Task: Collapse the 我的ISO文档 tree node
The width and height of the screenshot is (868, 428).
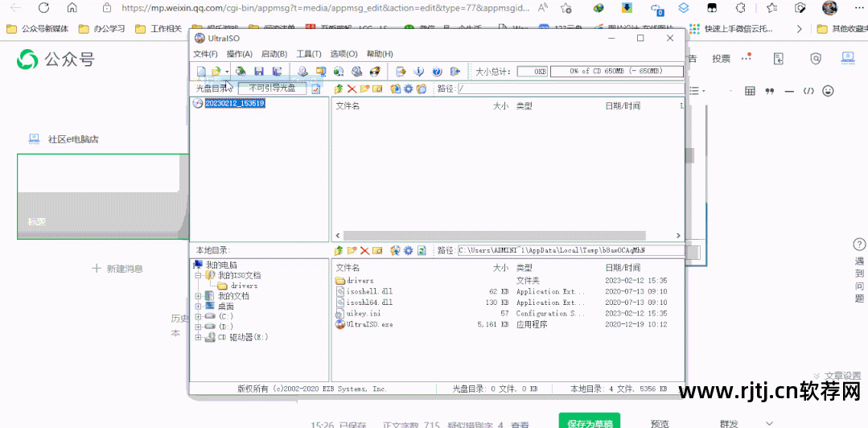Action: 199,275
